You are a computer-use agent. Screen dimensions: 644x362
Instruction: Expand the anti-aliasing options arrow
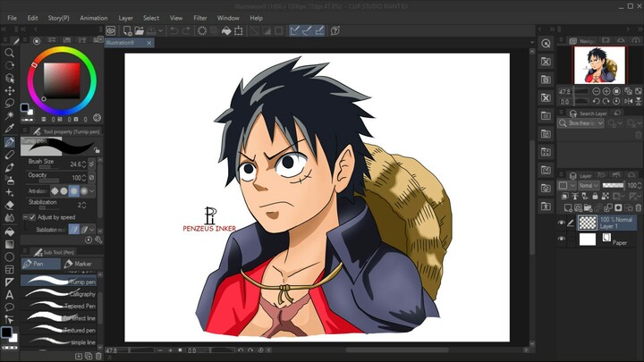pyautogui.click(x=92, y=191)
